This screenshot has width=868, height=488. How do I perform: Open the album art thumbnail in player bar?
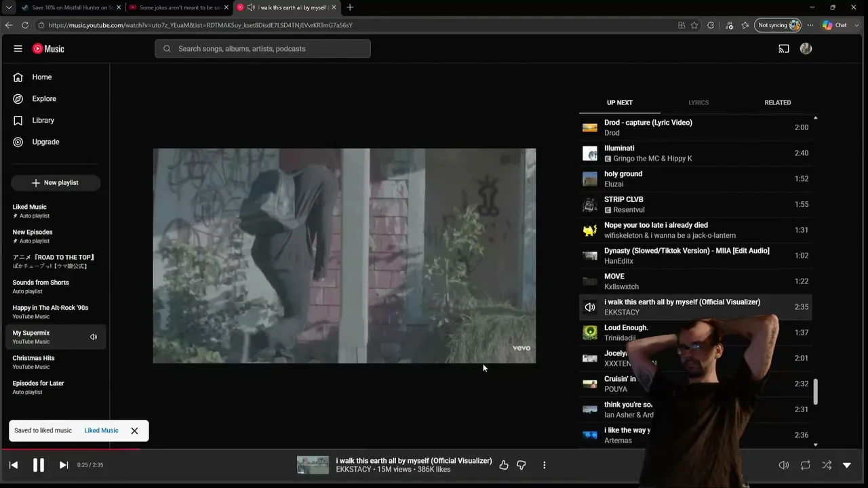click(x=313, y=465)
